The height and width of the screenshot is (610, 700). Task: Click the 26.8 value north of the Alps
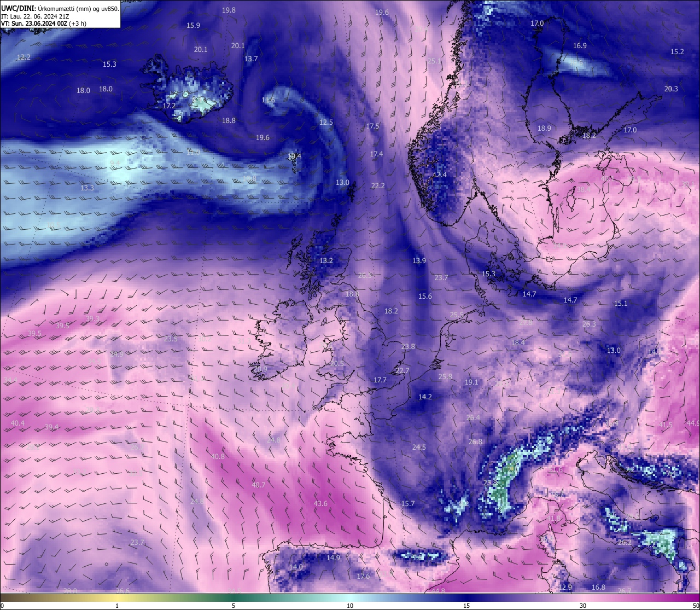click(475, 442)
